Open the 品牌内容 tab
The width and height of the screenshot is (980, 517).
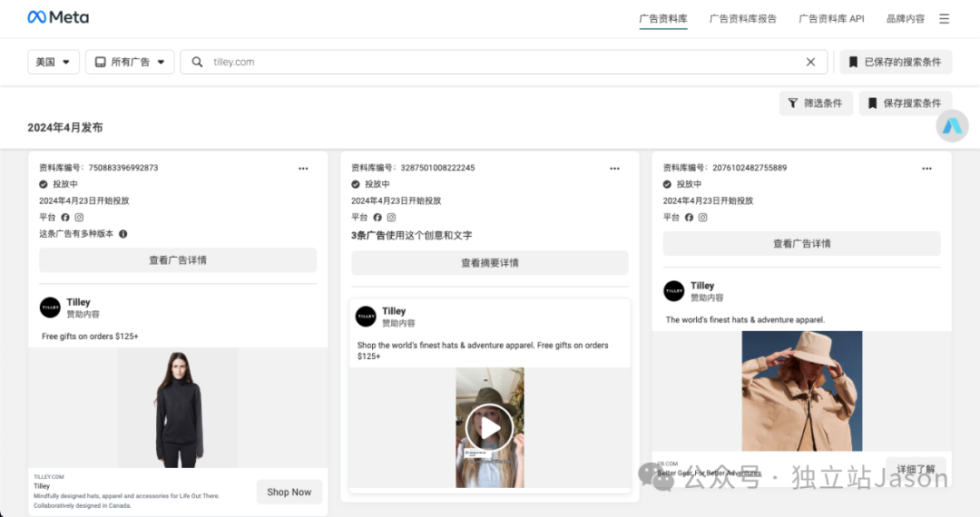905,19
